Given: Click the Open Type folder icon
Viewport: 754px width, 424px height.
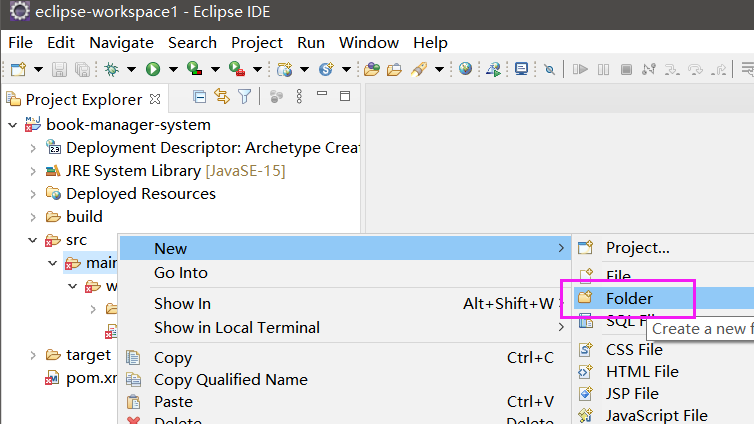Looking at the screenshot, I should coord(371,70).
